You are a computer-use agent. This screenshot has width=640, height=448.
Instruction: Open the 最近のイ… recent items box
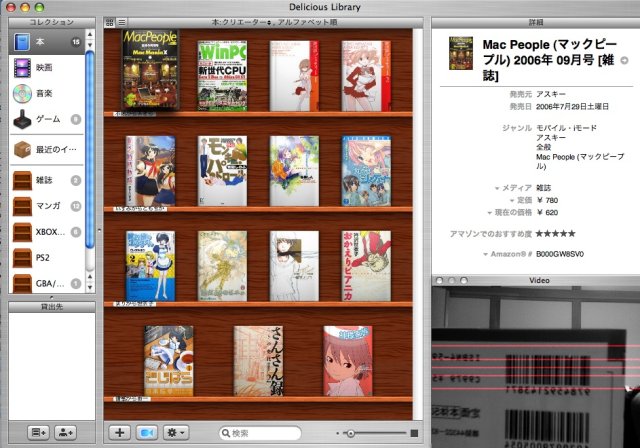(47, 149)
